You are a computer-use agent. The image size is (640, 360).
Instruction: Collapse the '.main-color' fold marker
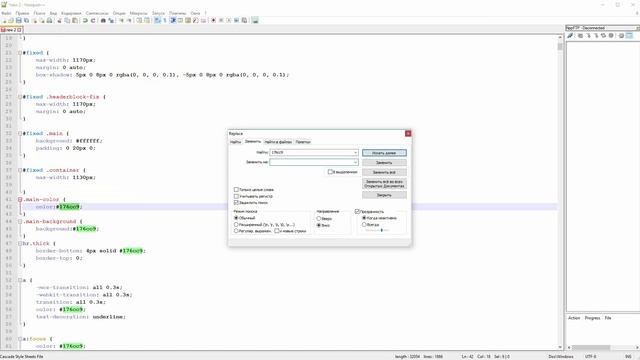pyautogui.click(x=20, y=200)
